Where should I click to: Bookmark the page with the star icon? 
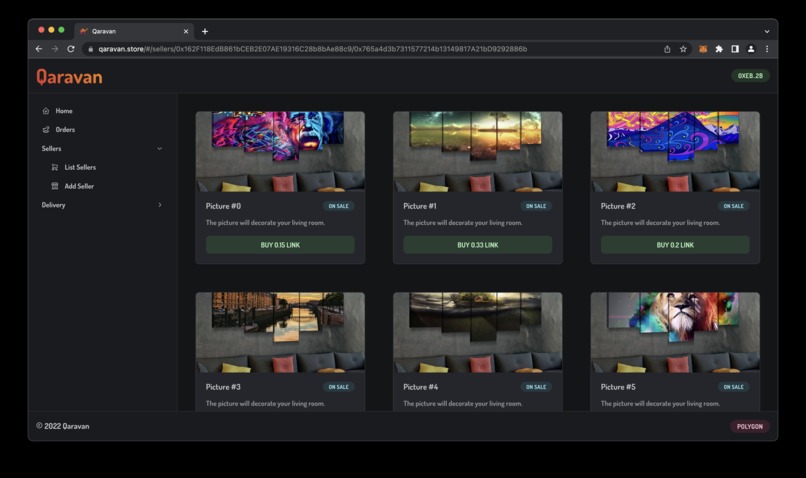coord(683,49)
